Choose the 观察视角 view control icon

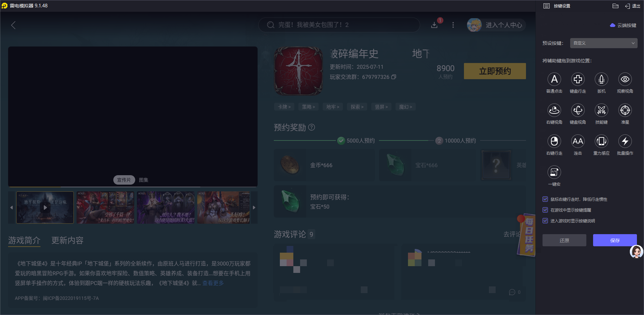tap(625, 80)
